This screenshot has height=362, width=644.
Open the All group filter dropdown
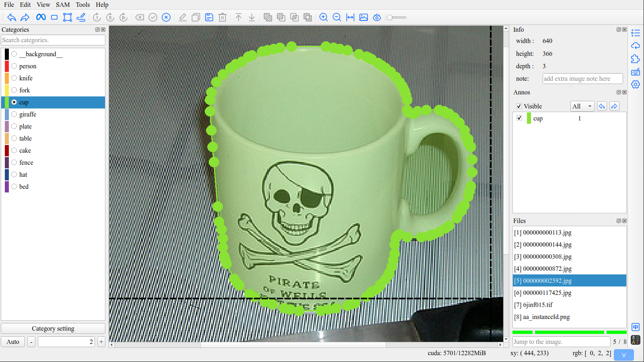582,106
